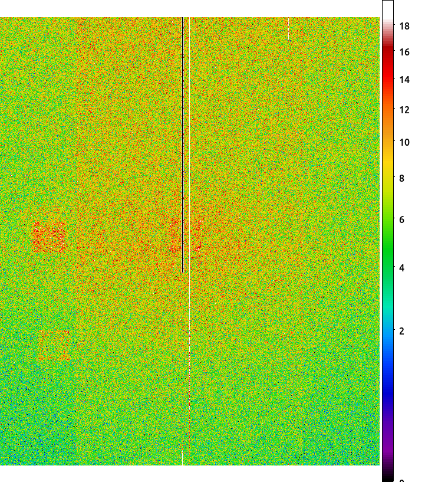Click the colorbar label "8"
Viewport: 448px width, 482px height.
[x=401, y=178]
